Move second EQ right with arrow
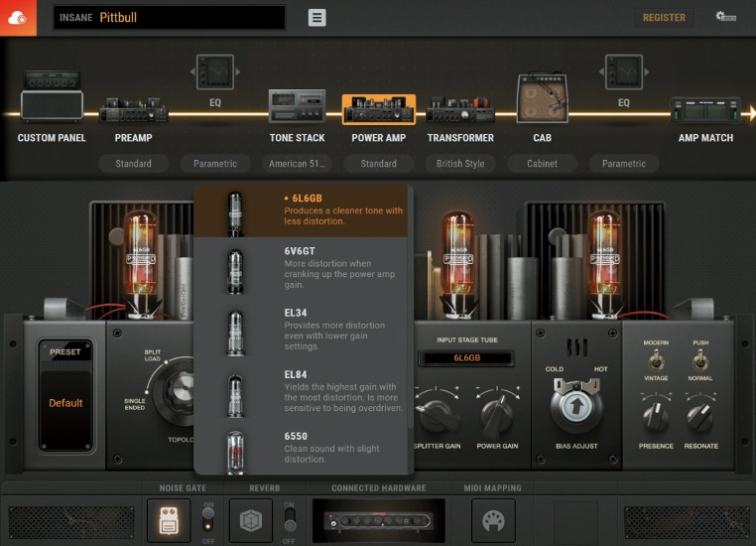 [647, 71]
